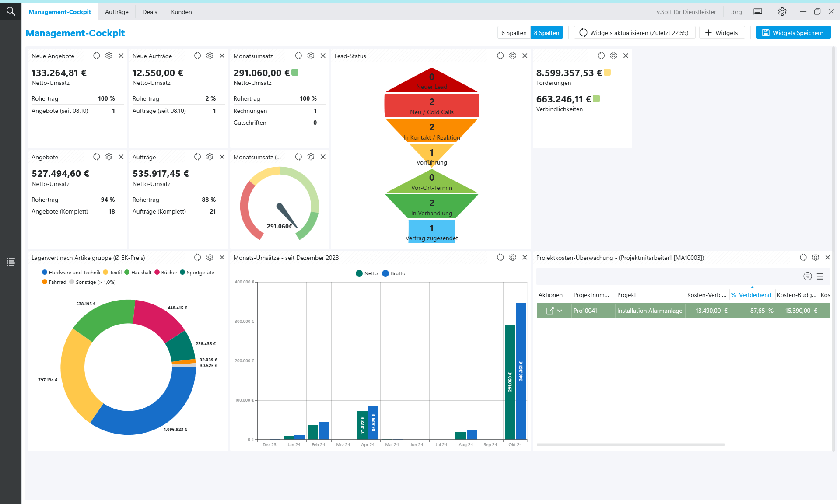Select the Management-Cockpit tab
This screenshot has width=840, height=504.
[60, 12]
